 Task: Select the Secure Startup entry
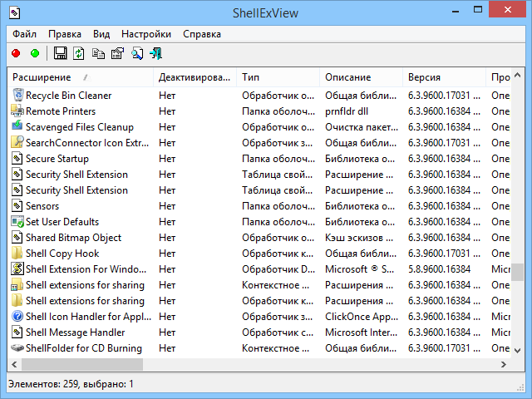tap(57, 159)
